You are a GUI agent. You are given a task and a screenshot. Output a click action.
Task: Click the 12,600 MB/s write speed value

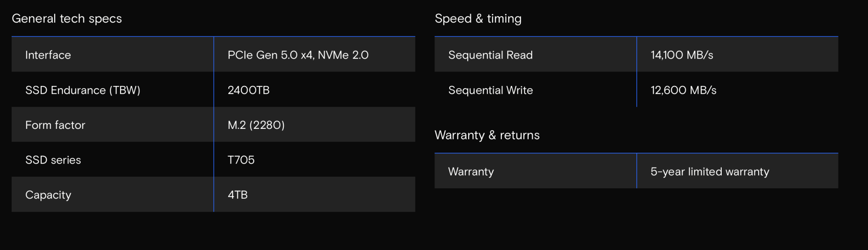pos(684,90)
